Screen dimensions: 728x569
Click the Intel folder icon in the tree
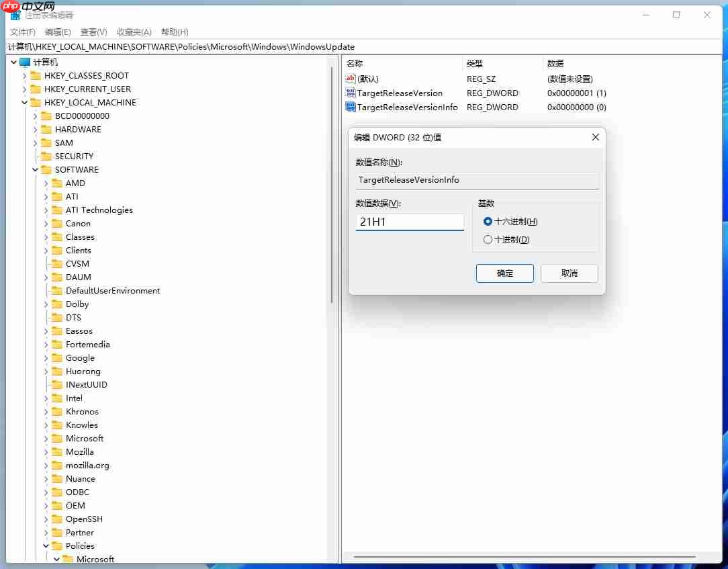pyautogui.click(x=56, y=398)
